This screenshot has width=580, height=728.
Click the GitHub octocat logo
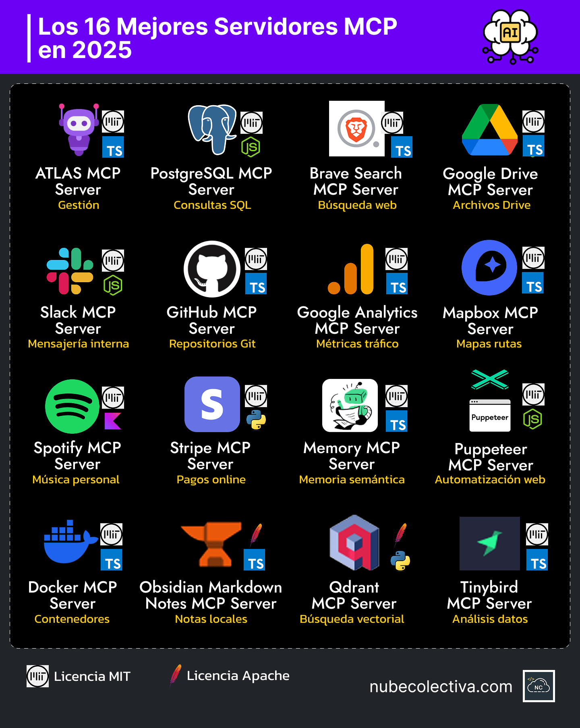pos(212,269)
